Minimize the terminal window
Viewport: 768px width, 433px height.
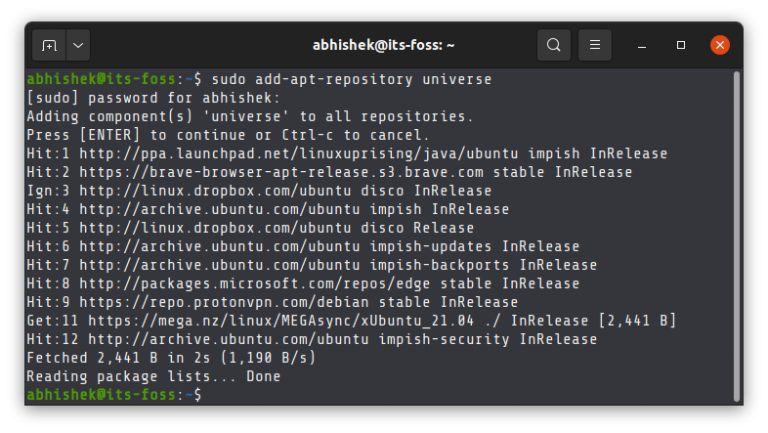click(x=643, y=45)
